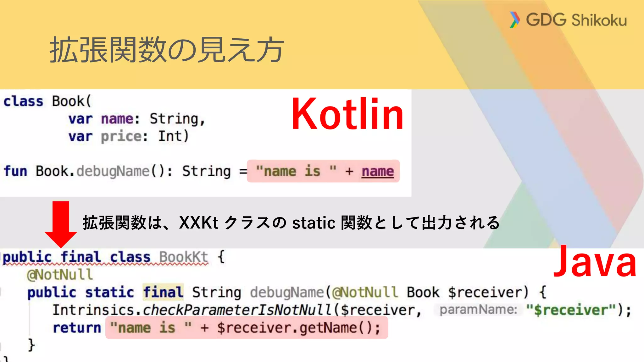Click the slide title '拡張関数の見え方'
Screen dimensions: 644x362
pyautogui.click(x=167, y=50)
